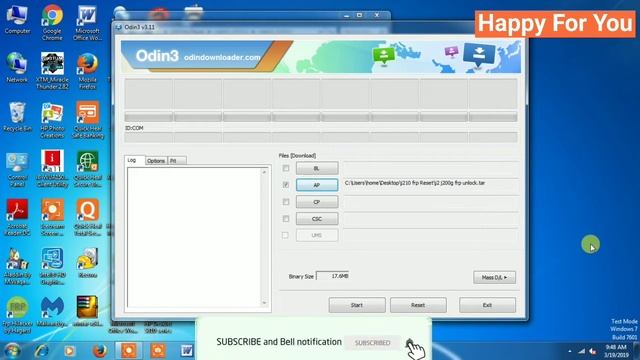
Task: Switch to the Log tab
Action: tap(134, 160)
